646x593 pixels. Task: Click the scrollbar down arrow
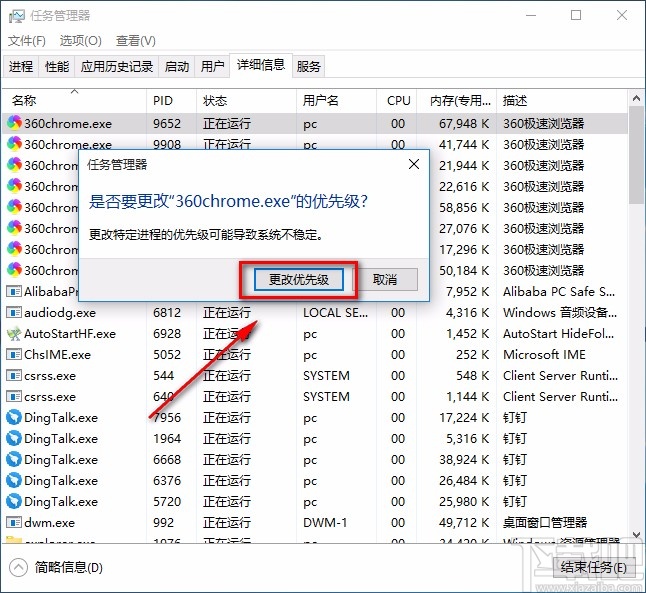pos(636,535)
